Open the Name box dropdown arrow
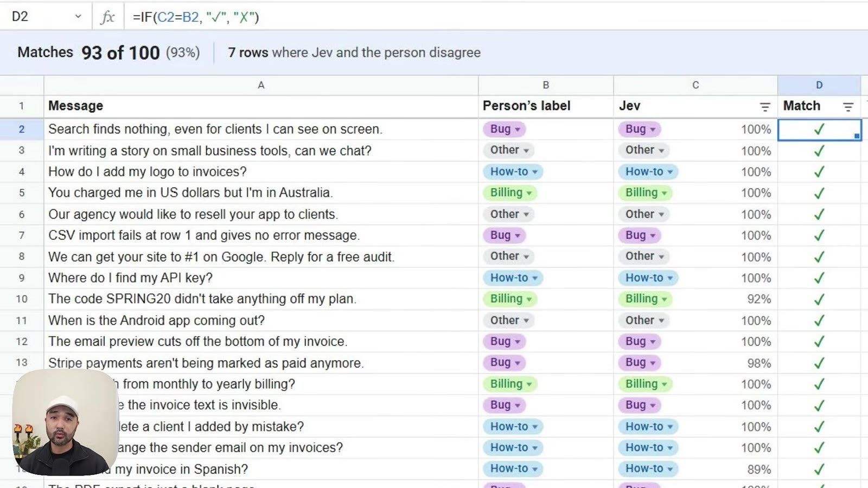The width and height of the screenshot is (868, 488). click(78, 16)
